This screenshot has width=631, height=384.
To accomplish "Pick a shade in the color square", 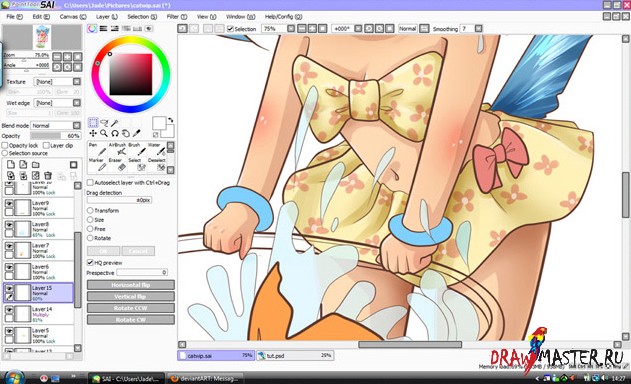I will 131,74.
